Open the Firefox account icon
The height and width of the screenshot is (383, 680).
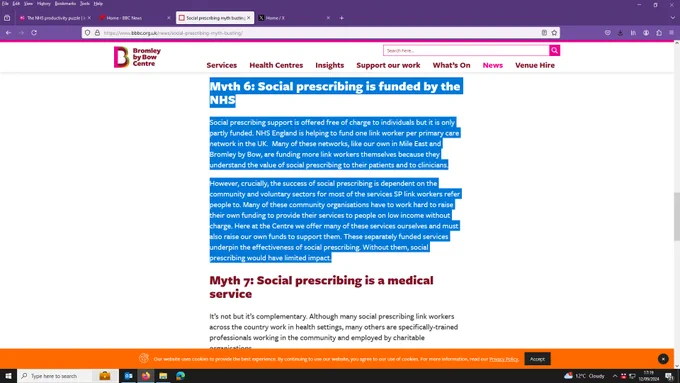tap(646, 33)
